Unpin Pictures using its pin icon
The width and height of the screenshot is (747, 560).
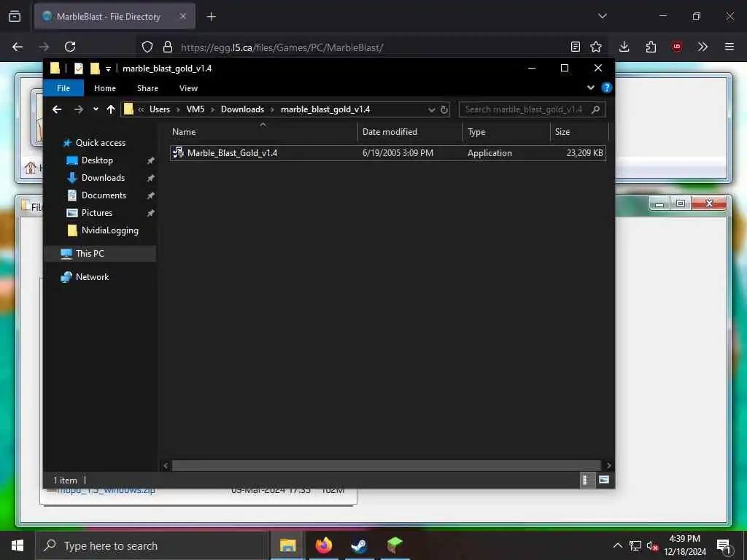coord(150,214)
